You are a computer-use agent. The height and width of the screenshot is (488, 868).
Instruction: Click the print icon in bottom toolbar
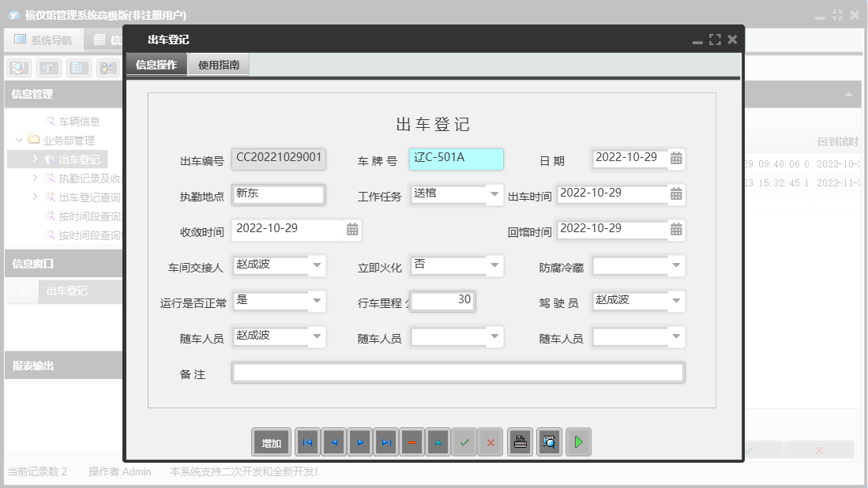[x=519, y=443]
